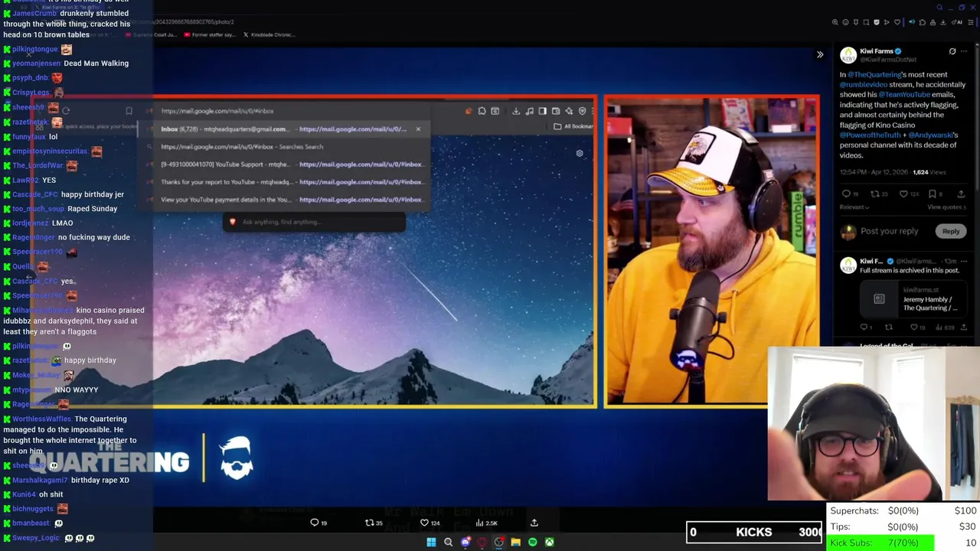The image size is (980, 551).
Task: Open @Andywarski mention link
Action: pyautogui.click(x=933, y=135)
